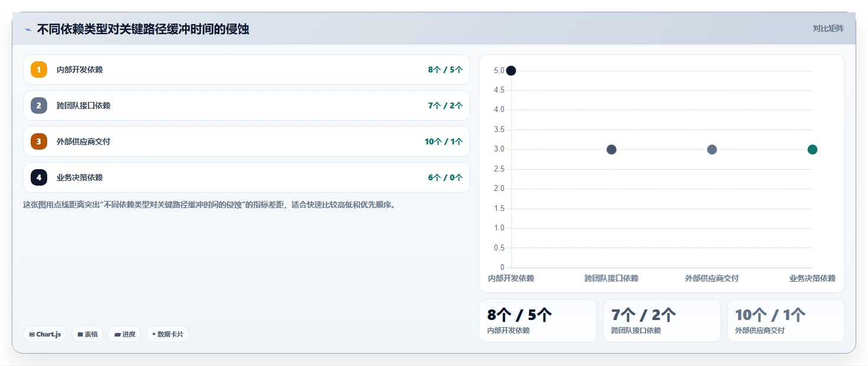
Task: Click the lightning icon beside the title
Action: tap(28, 29)
